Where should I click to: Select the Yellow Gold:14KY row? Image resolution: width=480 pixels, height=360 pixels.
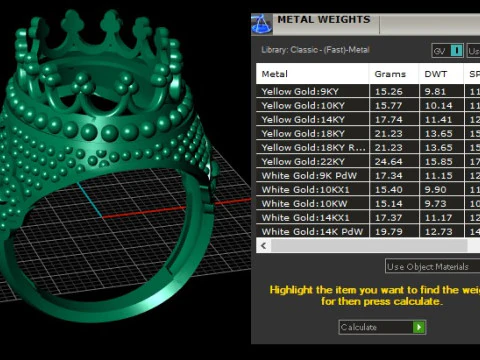[x=368, y=119]
